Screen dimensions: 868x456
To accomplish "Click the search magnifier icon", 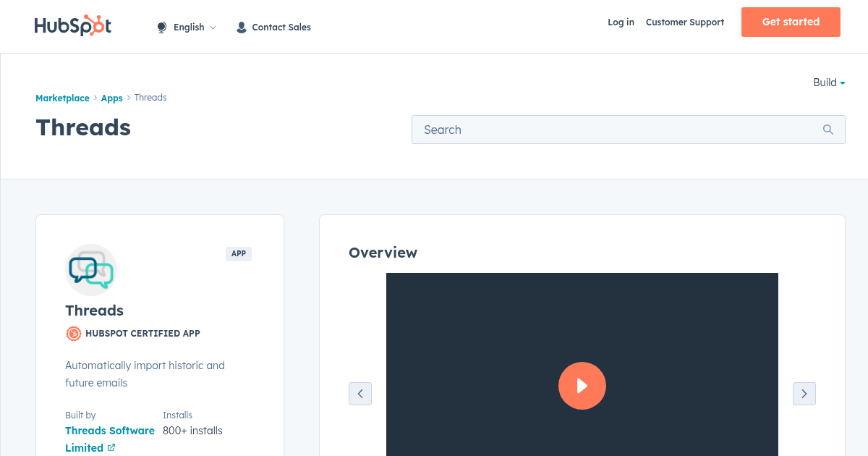I will (x=828, y=130).
